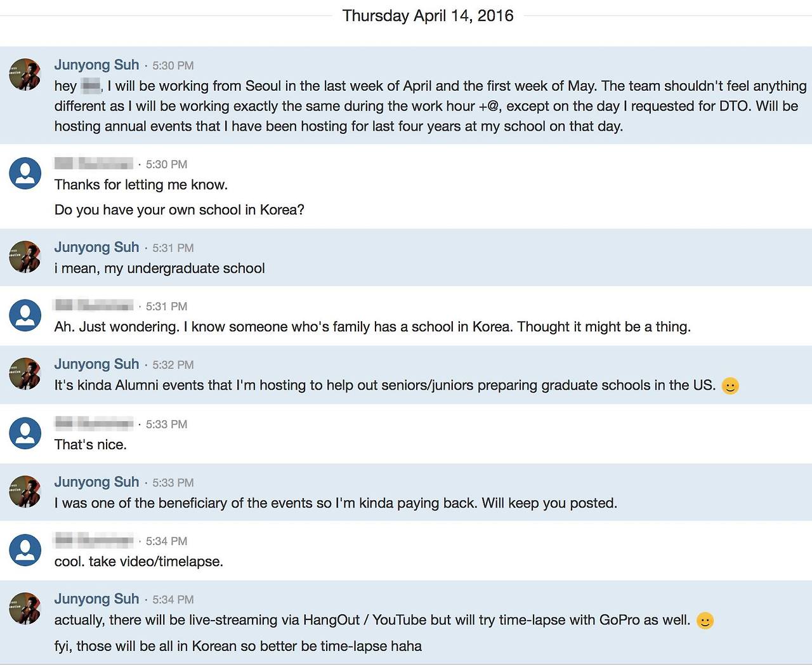Click Junyong Suh's avatar on 5:32 PM message
Image resolution: width=812 pixels, height=665 pixels.
click(25, 374)
